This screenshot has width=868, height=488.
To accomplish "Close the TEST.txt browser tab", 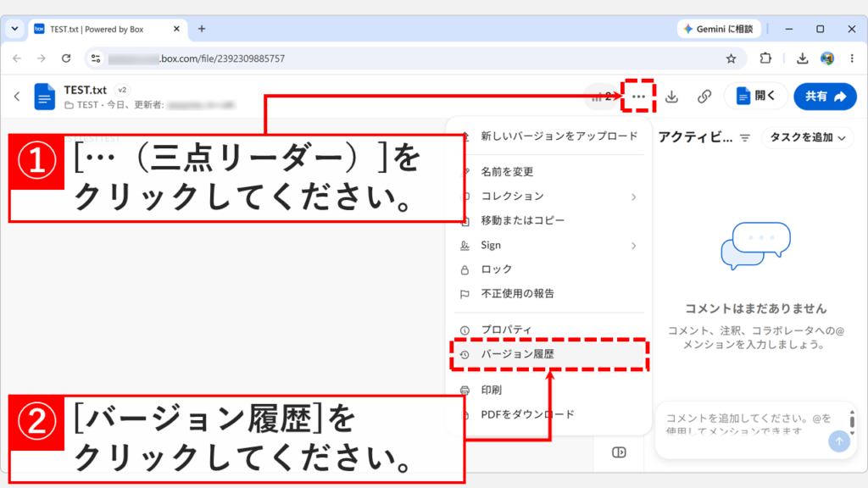I will click(x=176, y=29).
